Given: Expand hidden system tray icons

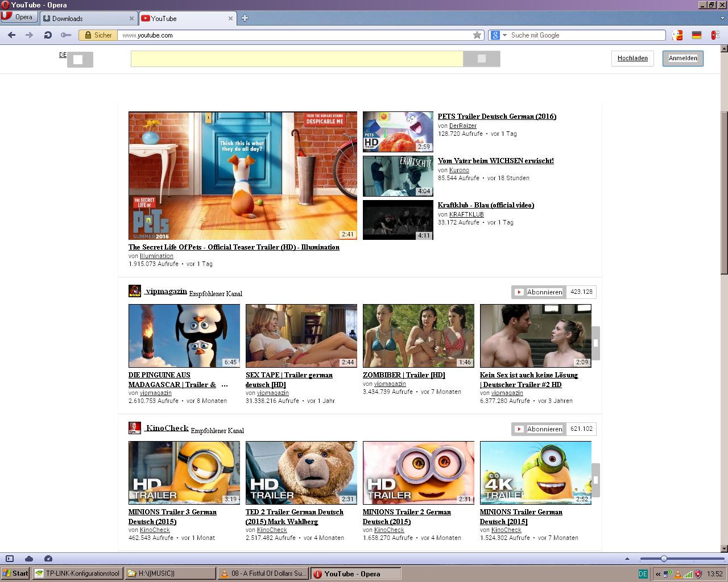Looking at the screenshot, I should (x=658, y=574).
